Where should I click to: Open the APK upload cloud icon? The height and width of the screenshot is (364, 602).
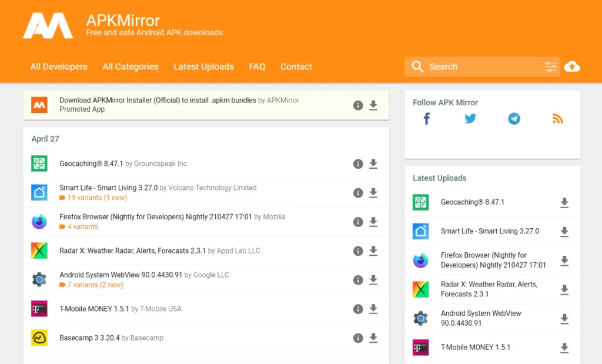coord(572,66)
